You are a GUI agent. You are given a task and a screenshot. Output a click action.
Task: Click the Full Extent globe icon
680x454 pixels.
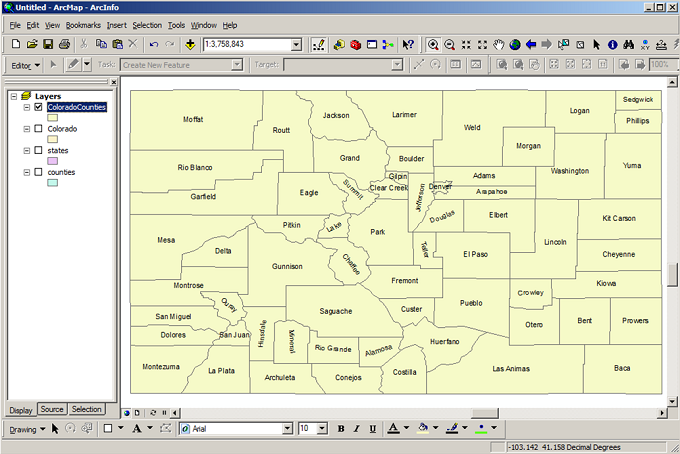point(514,45)
